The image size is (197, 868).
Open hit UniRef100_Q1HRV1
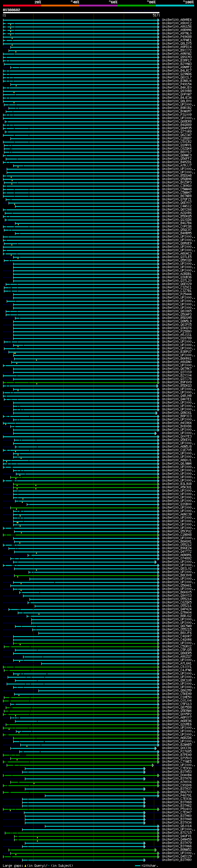[x=177, y=145]
